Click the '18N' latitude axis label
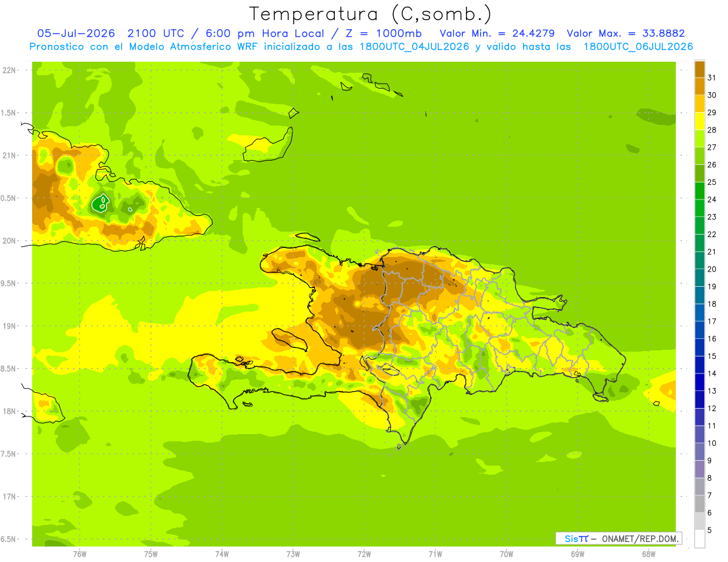728x562 pixels. (9, 411)
